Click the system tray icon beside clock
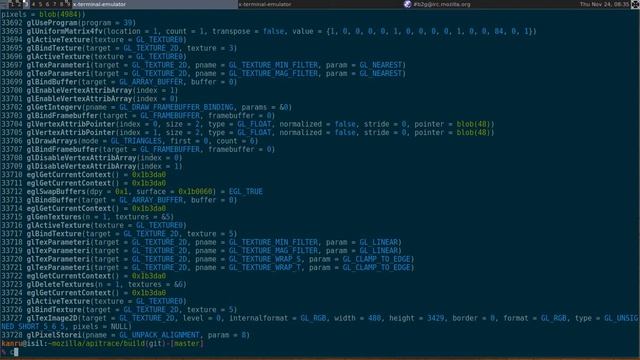The height and width of the screenshot is (360, 640). [635, 4]
